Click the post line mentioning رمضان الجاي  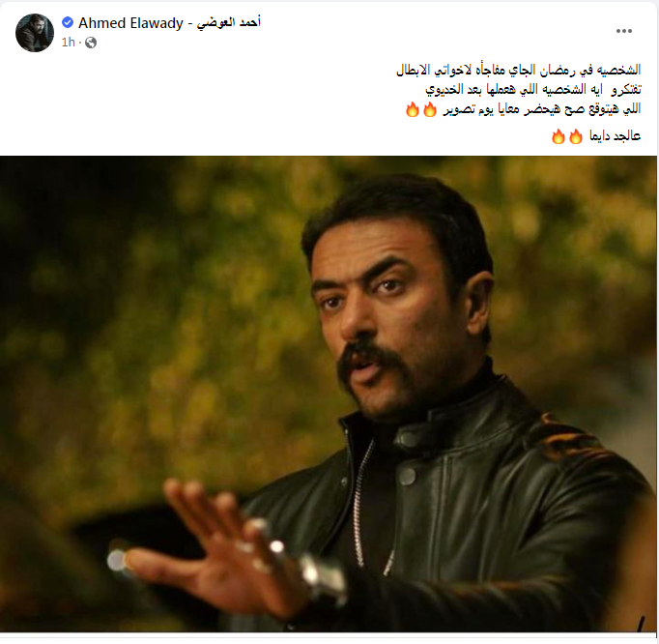(519, 70)
